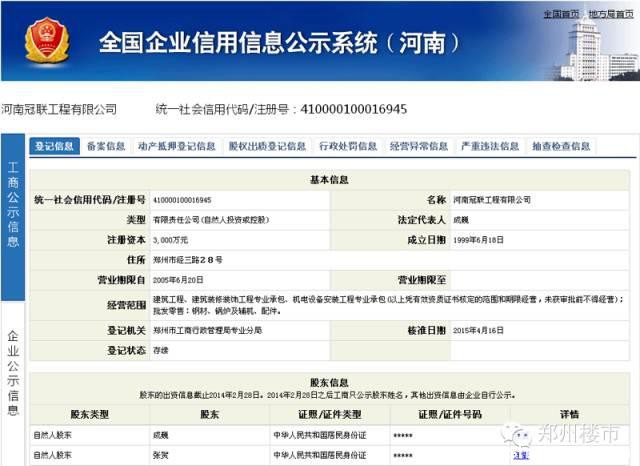640x466 pixels.
Task: Click registration number 410000100016945 in heading
Action: [x=353, y=109]
